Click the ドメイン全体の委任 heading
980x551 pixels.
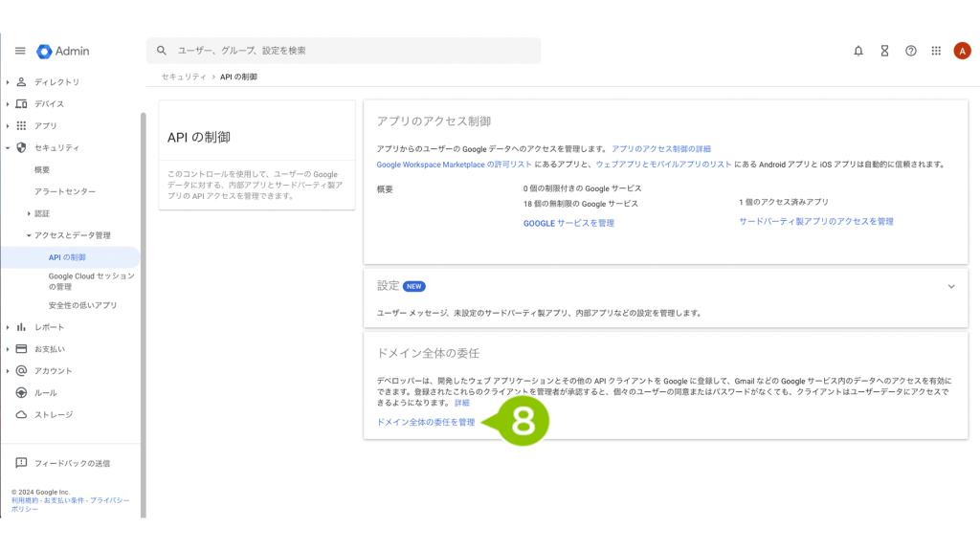click(x=428, y=353)
